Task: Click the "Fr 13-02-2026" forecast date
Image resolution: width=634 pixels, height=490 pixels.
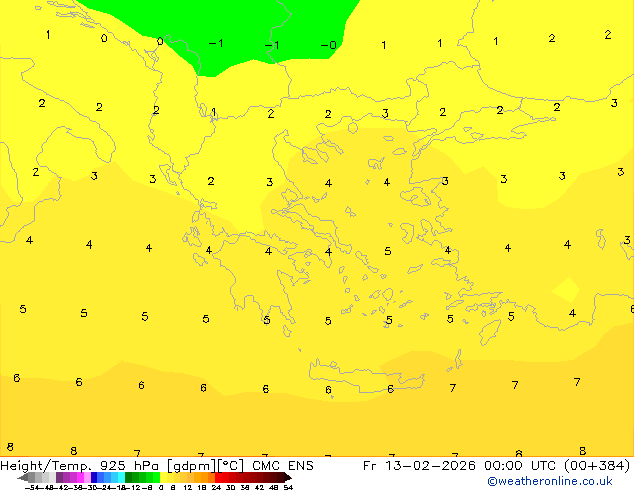Action: [x=419, y=466]
